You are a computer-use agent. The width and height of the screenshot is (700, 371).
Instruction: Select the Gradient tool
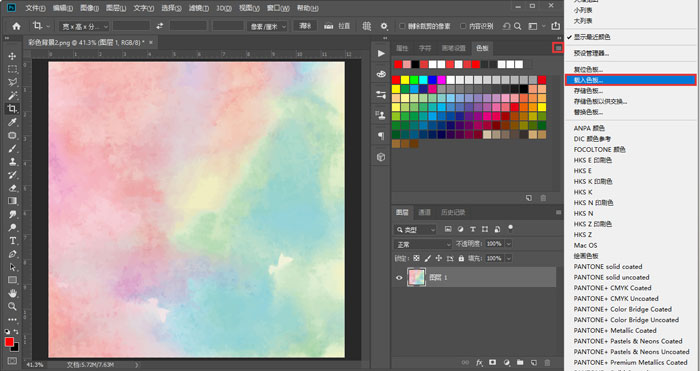12,201
